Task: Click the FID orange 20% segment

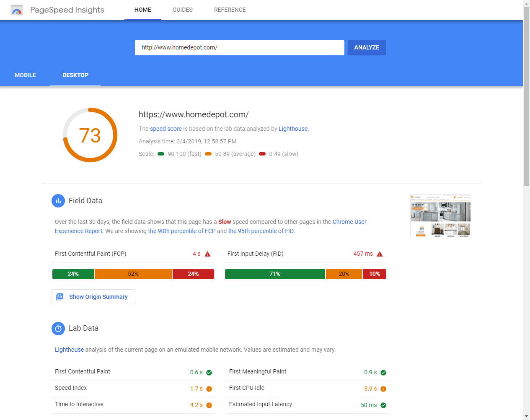Action: click(344, 274)
